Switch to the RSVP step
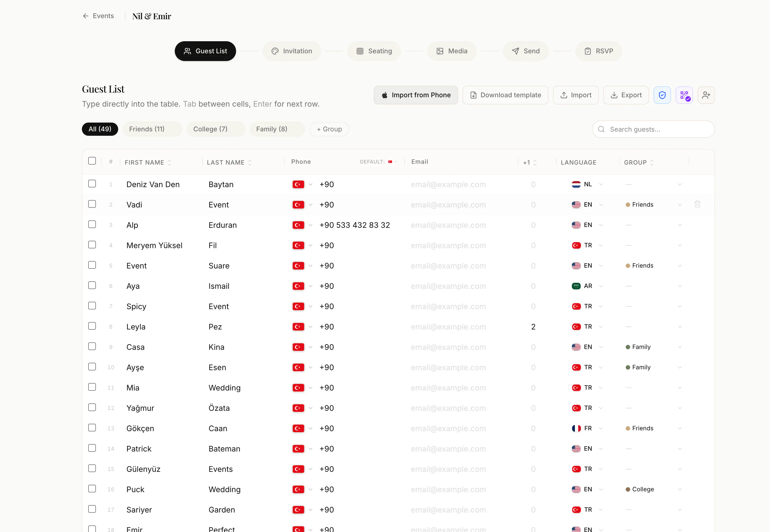Image resolution: width=770 pixels, height=532 pixels. 599,51
